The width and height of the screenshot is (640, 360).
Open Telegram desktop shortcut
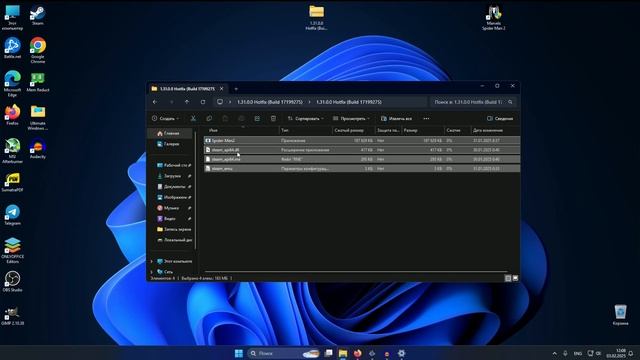12,215
